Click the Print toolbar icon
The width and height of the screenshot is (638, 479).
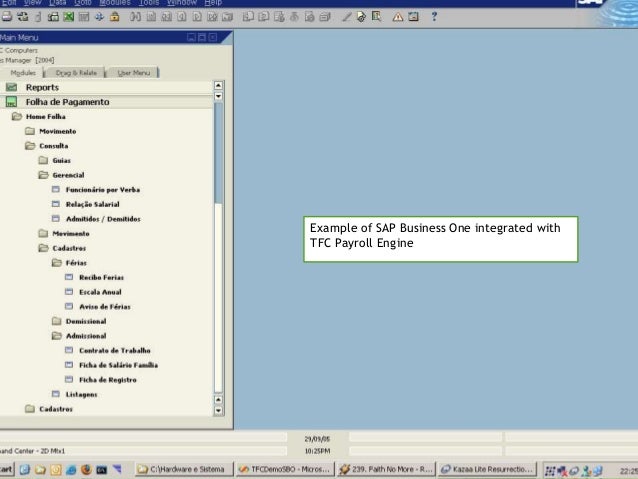pyautogui.click(x=7, y=17)
